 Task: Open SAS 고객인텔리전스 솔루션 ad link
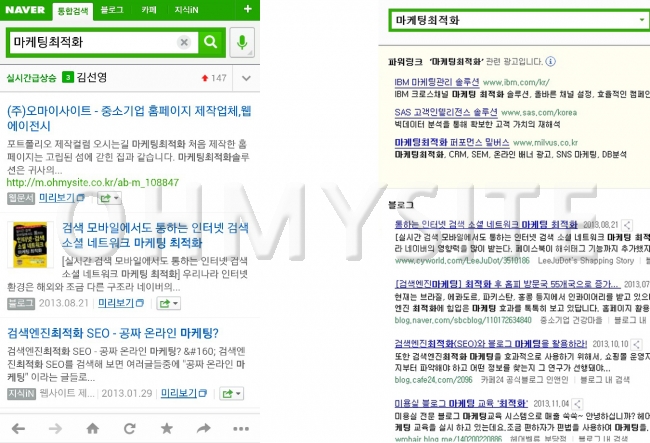[x=446, y=112]
